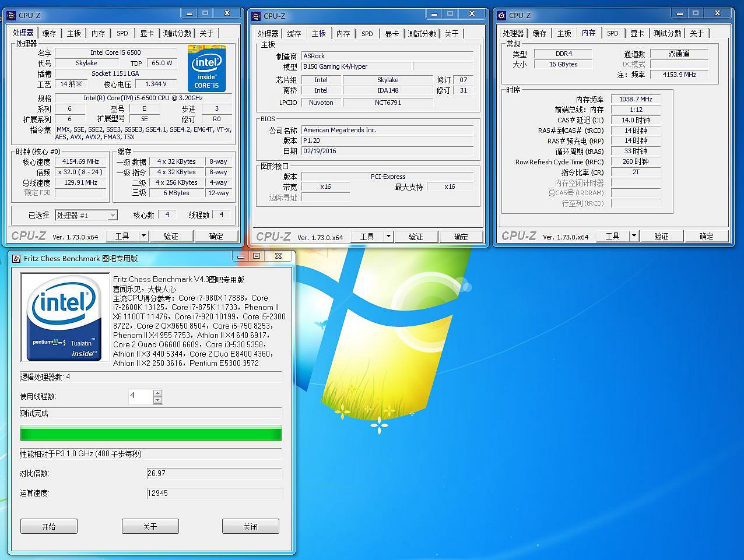The height and width of the screenshot is (560, 744).
Task: Click the CPU-Z title bar icon of the memory window
Action: 501,15
